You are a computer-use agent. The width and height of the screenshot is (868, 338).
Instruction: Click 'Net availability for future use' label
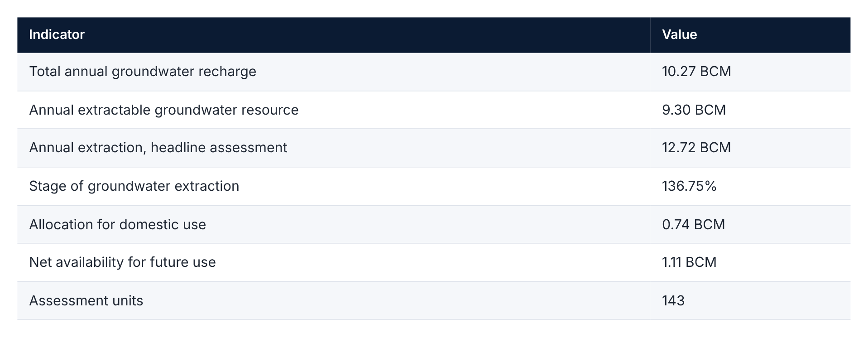(123, 262)
